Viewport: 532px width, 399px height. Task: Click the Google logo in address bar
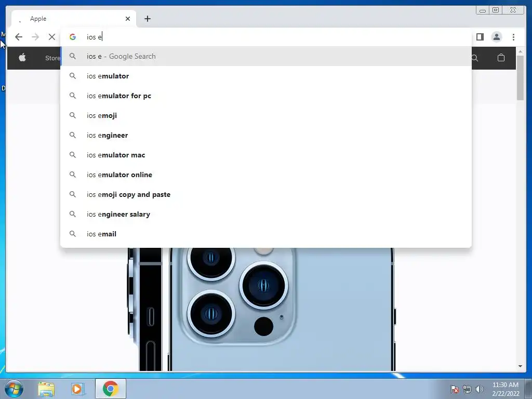coord(73,37)
